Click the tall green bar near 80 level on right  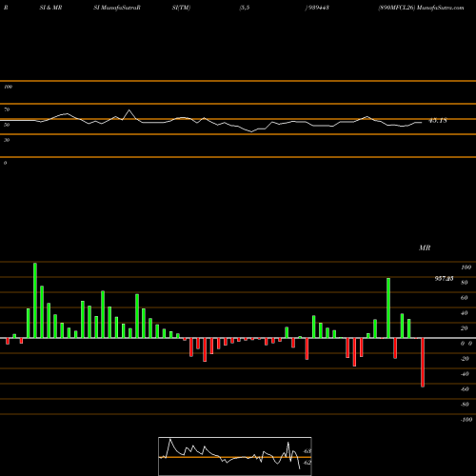point(388,307)
